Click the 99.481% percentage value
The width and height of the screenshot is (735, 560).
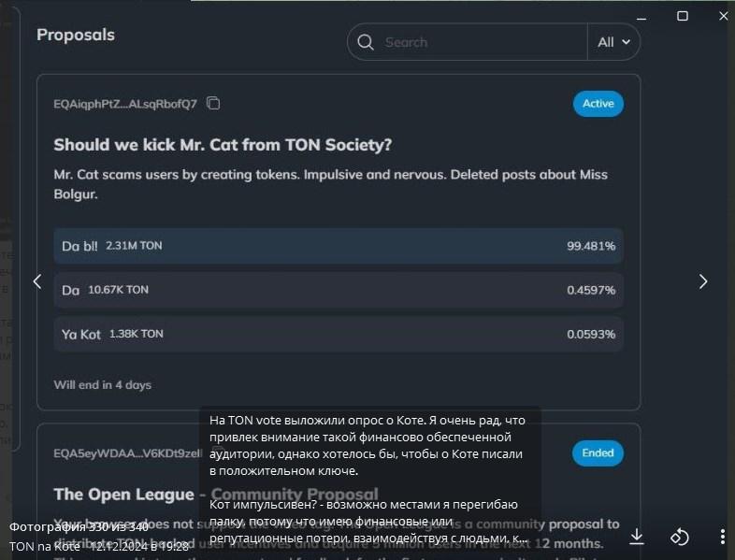[x=591, y=246]
